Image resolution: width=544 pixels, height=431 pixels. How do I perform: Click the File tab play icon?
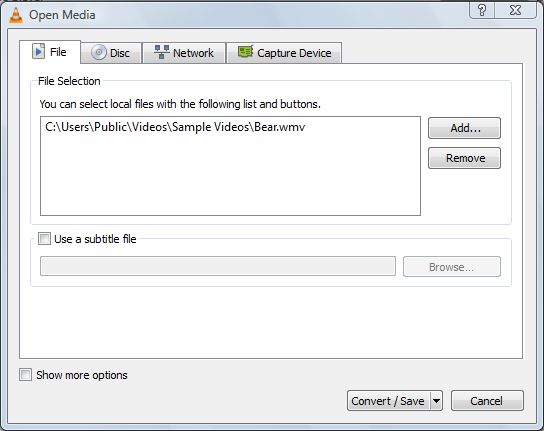click(x=39, y=52)
